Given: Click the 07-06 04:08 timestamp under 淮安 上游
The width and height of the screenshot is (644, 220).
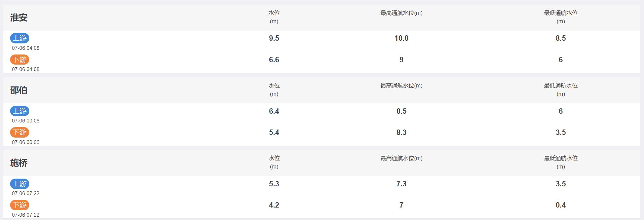Looking at the screenshot, I should (x=26, y=48).
